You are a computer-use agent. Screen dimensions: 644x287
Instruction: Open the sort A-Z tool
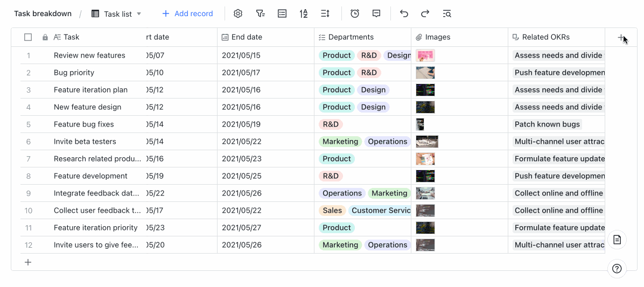[x=304, y=13]
